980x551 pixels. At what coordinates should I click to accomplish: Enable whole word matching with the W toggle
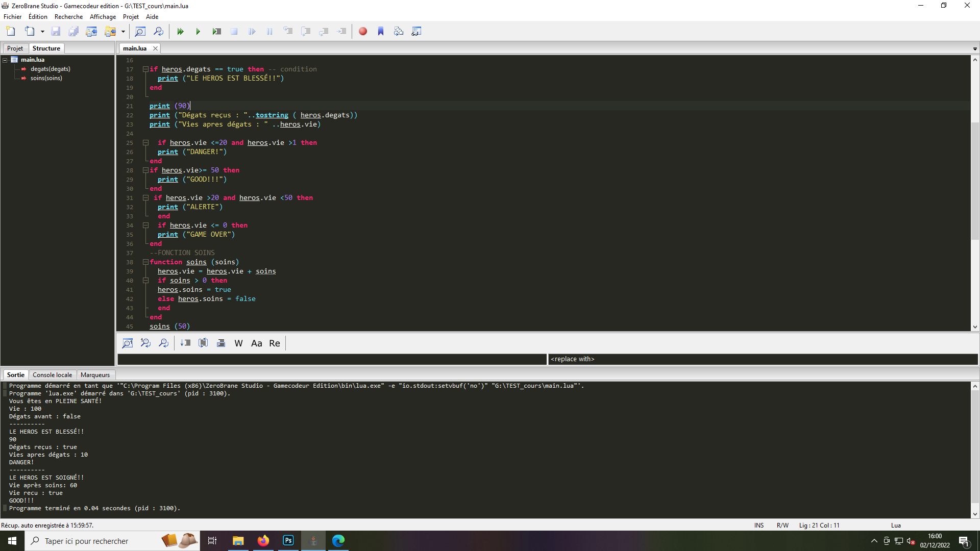point(238,343)
